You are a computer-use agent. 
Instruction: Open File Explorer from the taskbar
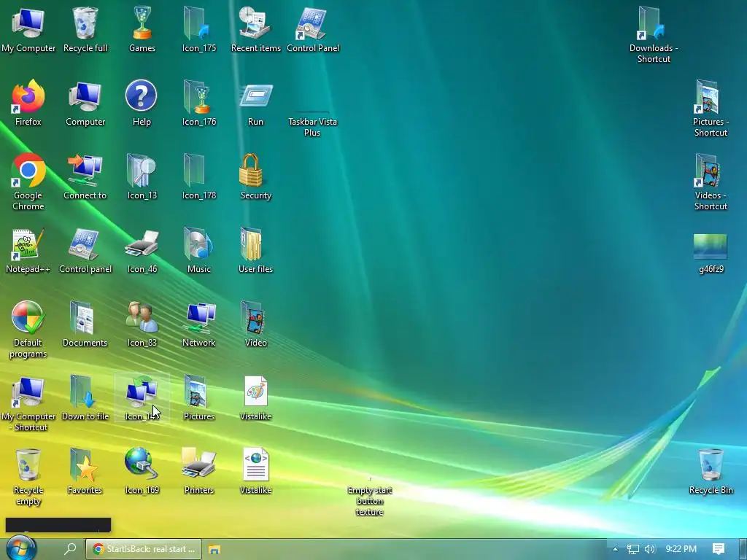pyautogui.click(x=214, y=549)
